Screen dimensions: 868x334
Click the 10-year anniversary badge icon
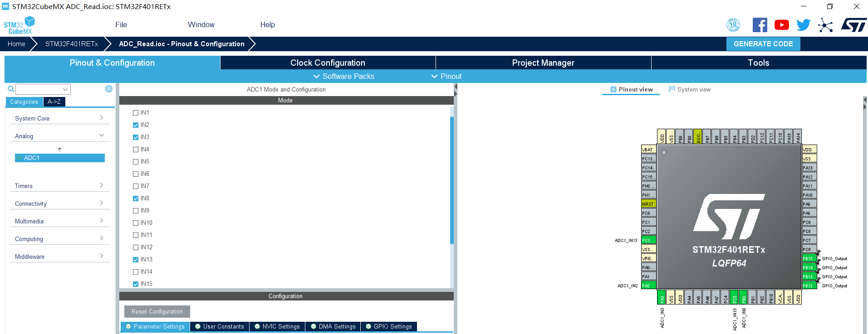[733, 25]
